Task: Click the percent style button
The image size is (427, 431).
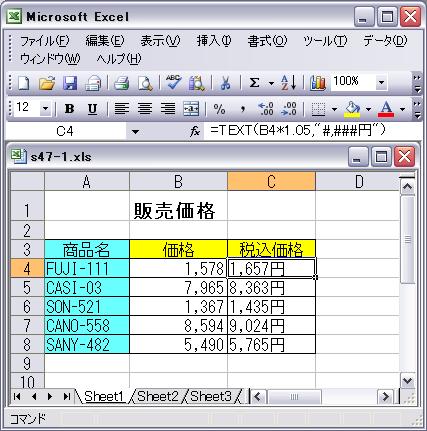Action: pos(219,109)
